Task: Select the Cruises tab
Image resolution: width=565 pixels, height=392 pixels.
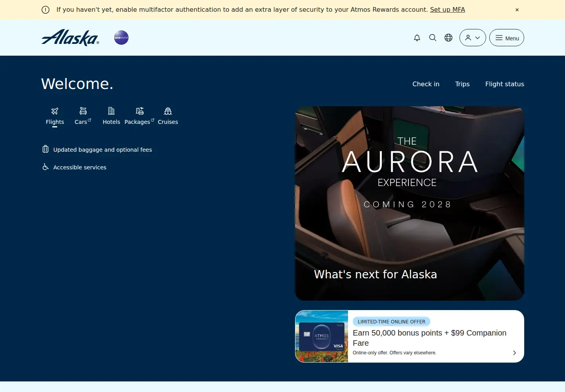Action: tap(168, 116)
